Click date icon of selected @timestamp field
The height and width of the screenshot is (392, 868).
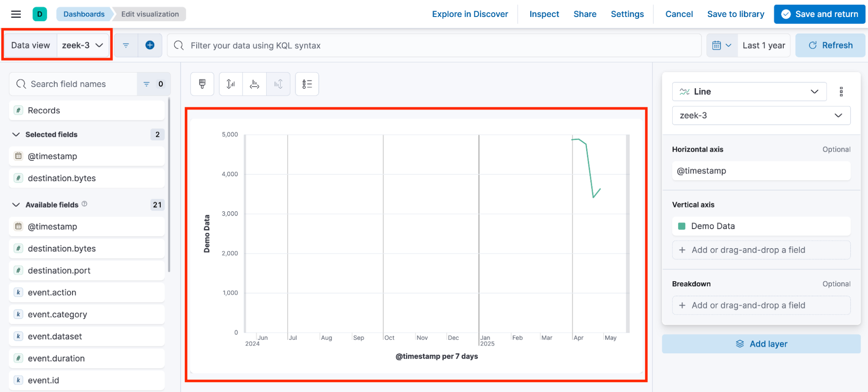point(18,156)
